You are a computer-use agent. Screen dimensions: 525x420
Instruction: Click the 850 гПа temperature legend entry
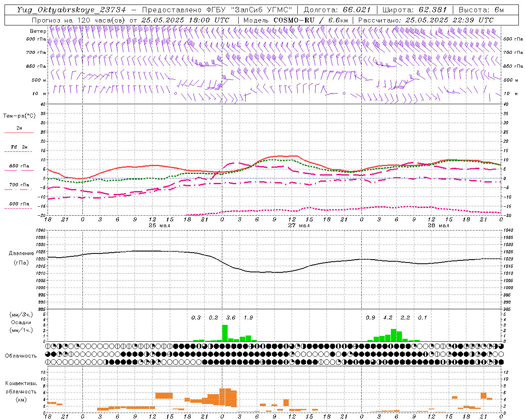click(19, 166)
